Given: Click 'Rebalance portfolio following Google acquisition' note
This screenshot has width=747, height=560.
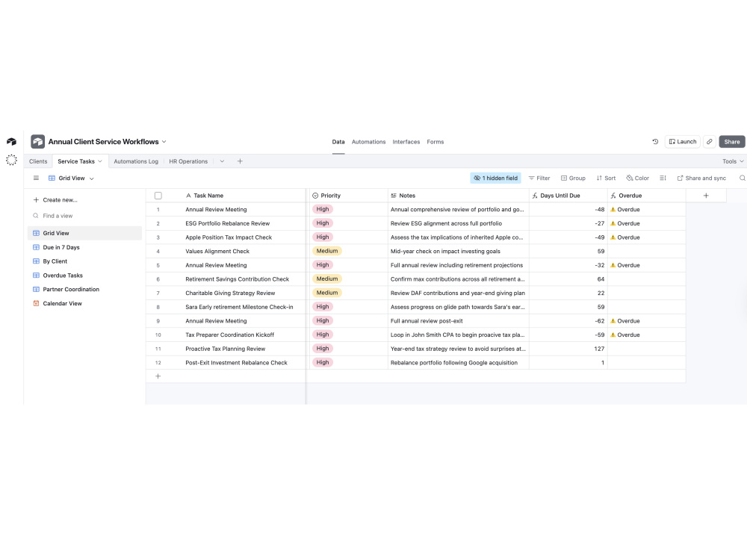Looking at the screenshot, I should coord(453,363).
